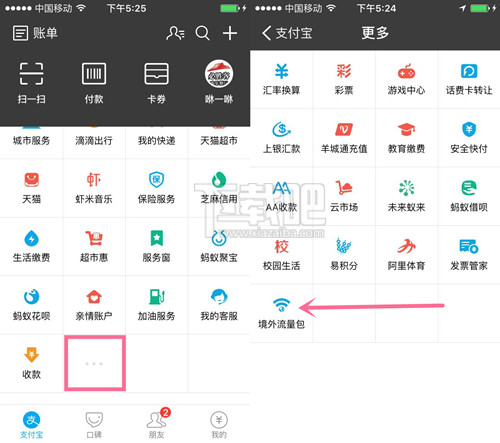Switch to the 我的 profile tab
This screenshot has width=500, height=443.
coord(219,424)
